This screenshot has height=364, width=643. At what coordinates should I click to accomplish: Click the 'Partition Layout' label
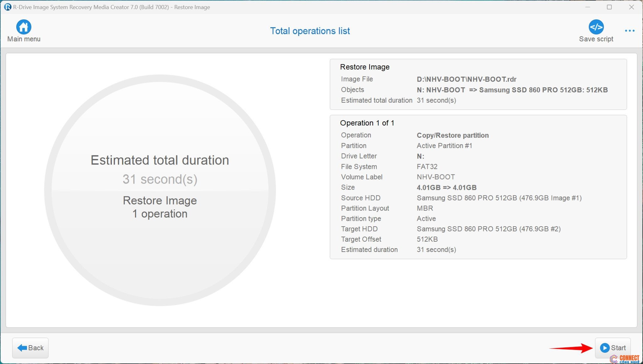pyautogui.click(x=365, y=208)
